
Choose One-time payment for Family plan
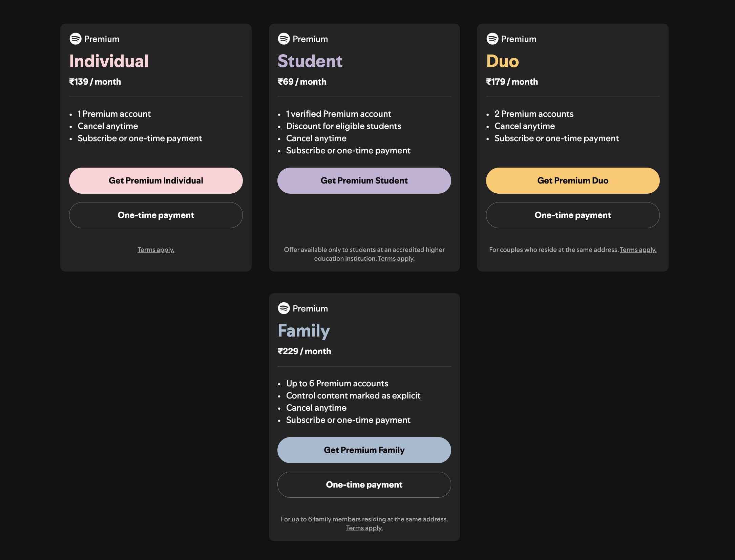tap(364, 485)
